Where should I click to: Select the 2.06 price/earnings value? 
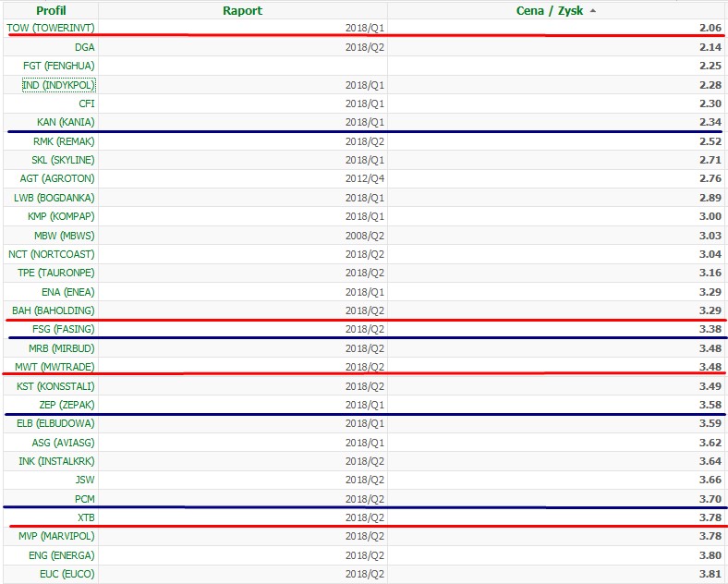710,28
